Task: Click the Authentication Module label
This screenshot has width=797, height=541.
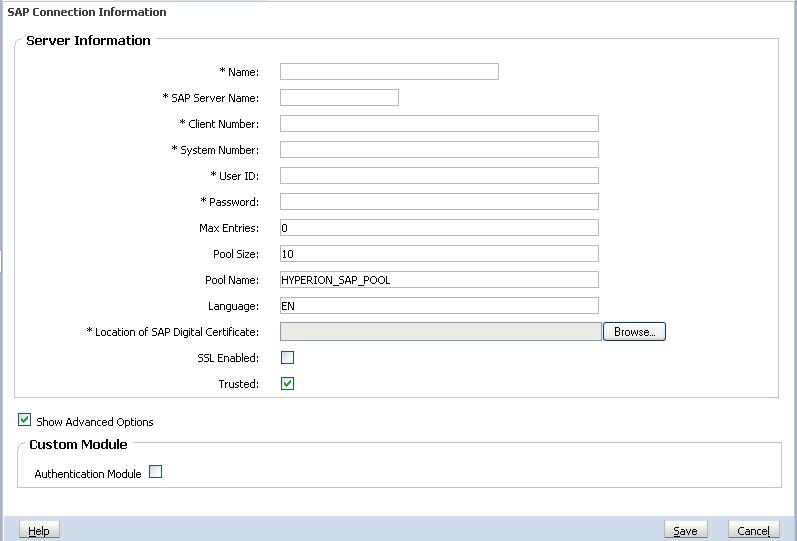Action: coord(88,474)
